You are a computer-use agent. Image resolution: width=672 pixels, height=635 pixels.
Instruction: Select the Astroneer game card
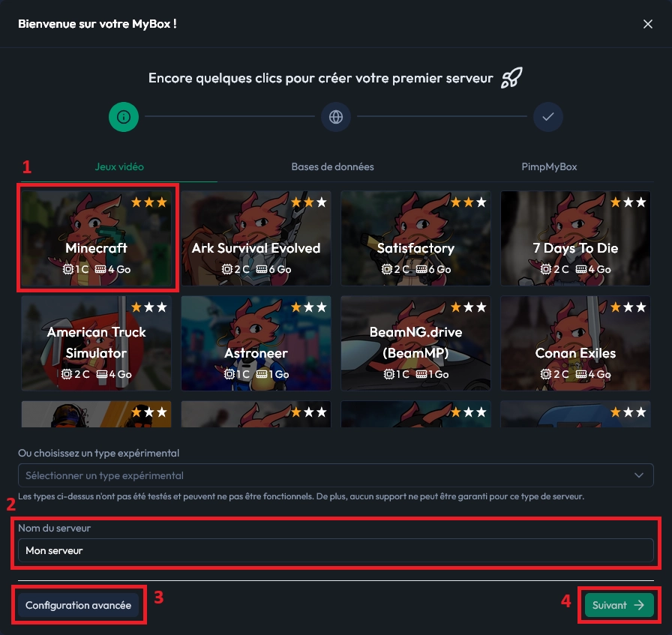(x=256, y=343)
